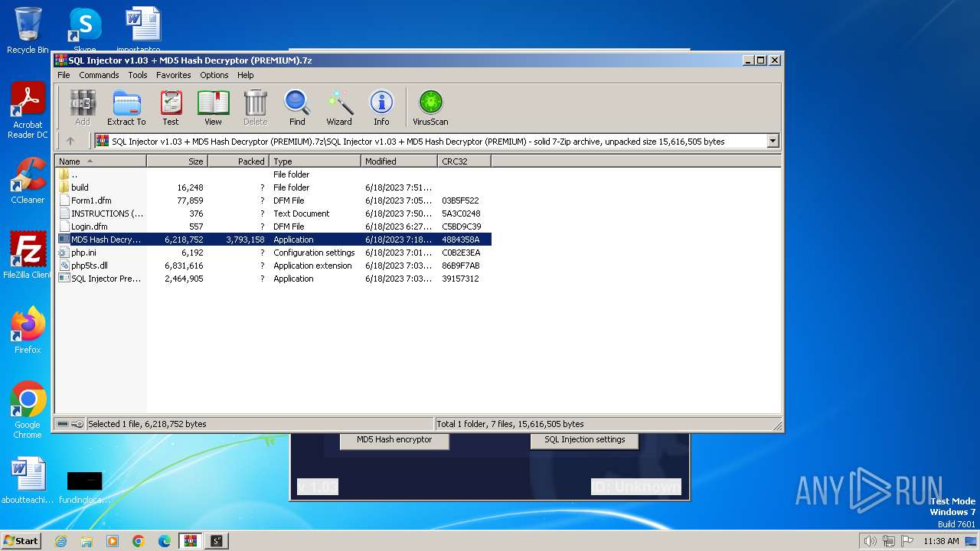
Task: Sort files by Type column
Action: pyautogui.click(x=315, y=161)
